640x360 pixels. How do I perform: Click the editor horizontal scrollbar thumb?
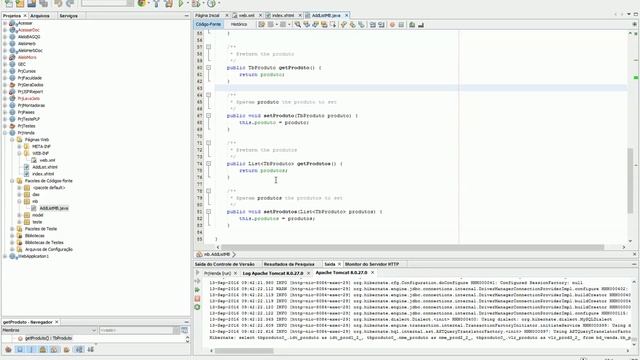point(412,247)
